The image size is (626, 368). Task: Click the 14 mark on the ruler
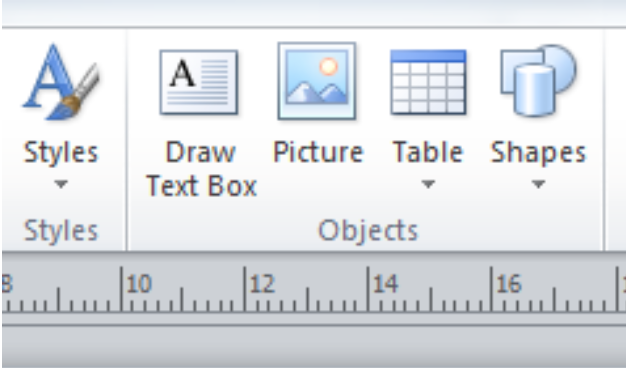385,284
